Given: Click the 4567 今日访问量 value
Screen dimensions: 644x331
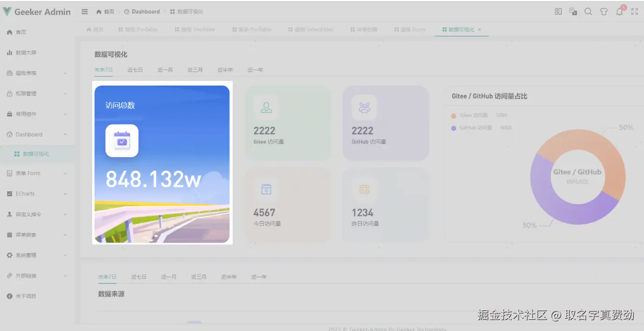Looking at the screenshot, I should tap(264, 213).
